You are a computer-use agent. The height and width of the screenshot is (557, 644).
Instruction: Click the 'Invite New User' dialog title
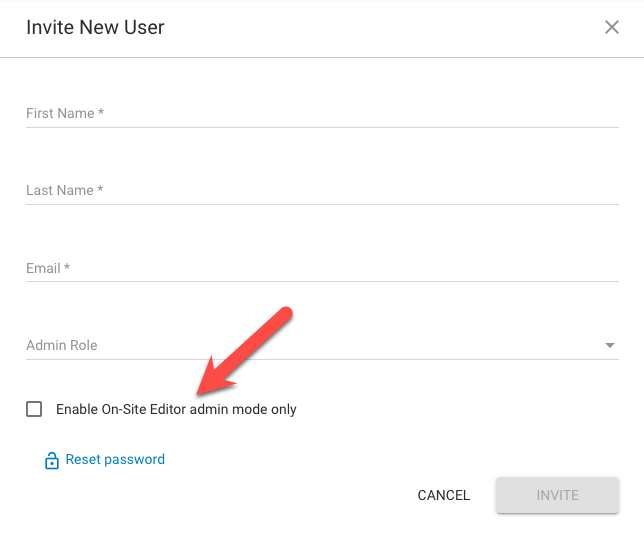(95, 27)
